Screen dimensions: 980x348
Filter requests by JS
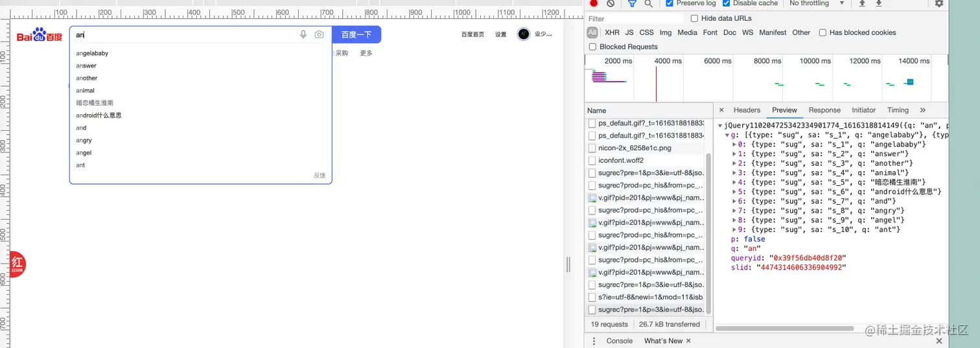coord(629,32)
